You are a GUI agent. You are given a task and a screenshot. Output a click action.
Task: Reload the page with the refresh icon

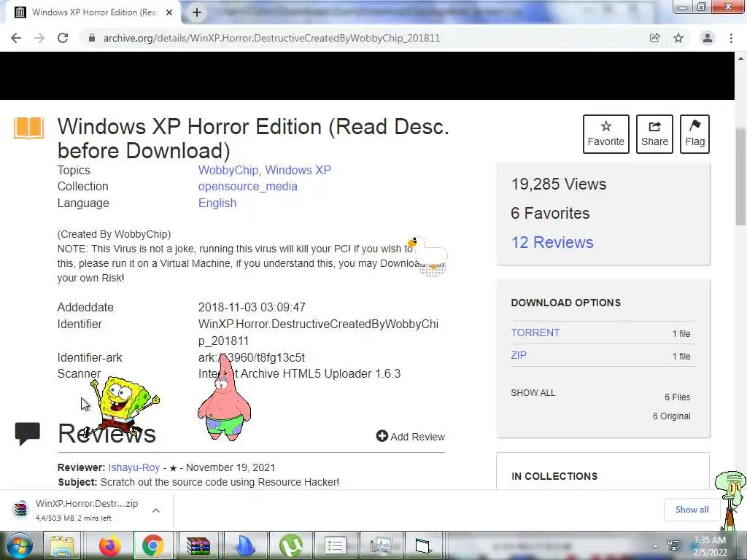(x=63, y=38)
